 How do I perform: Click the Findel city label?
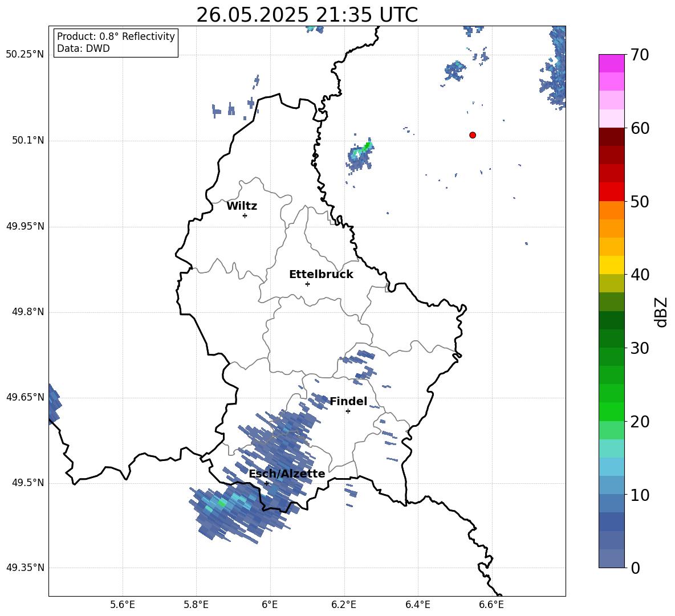click(348, 401)
